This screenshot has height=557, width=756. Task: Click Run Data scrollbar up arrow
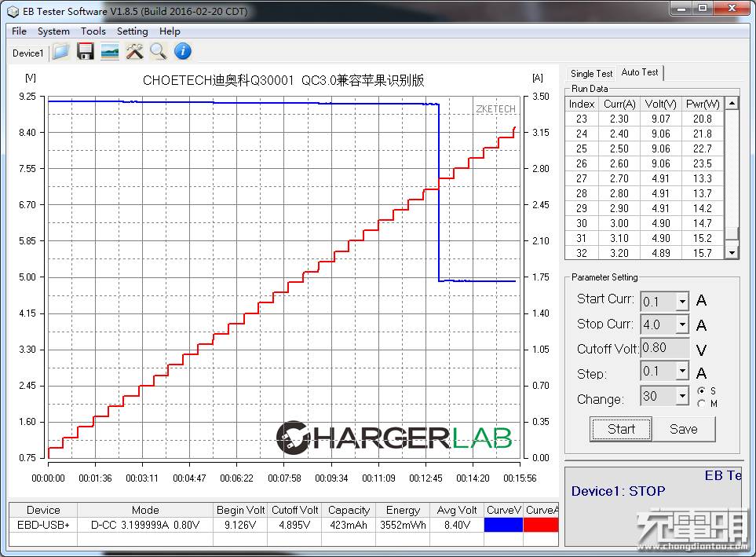point(732,103)
